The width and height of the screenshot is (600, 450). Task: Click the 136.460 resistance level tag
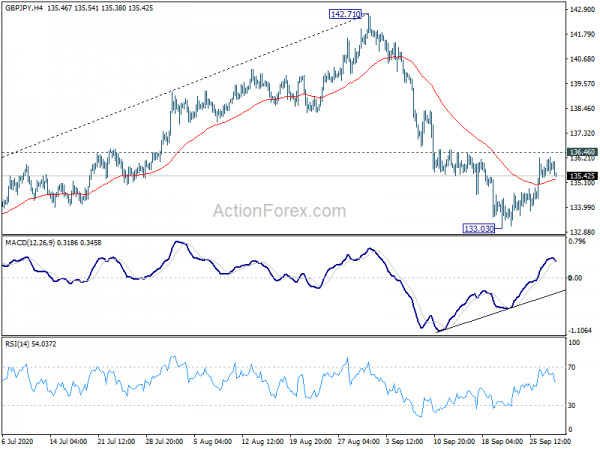[x=582, y=152]
